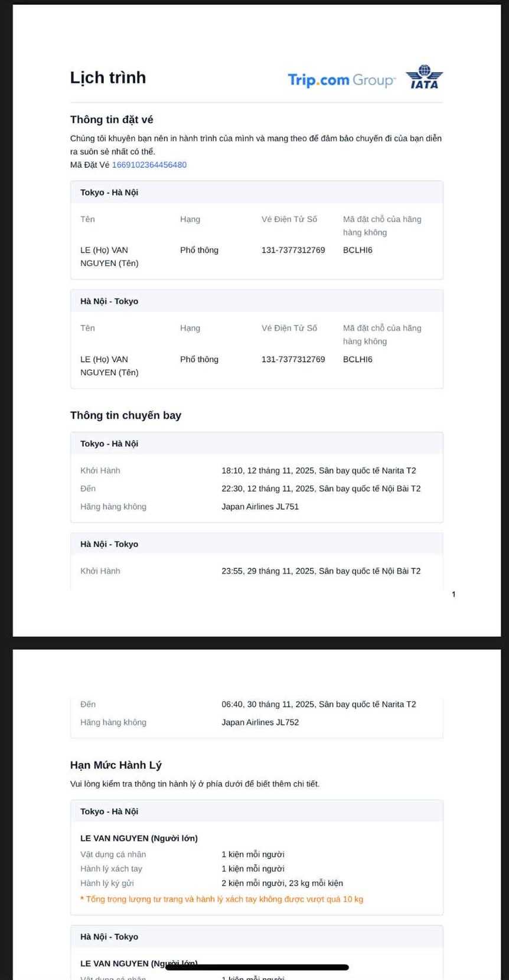Tap the 22:30 Nội Bài T2 arrival line
The image size is (509, 980).
point(321,489)
